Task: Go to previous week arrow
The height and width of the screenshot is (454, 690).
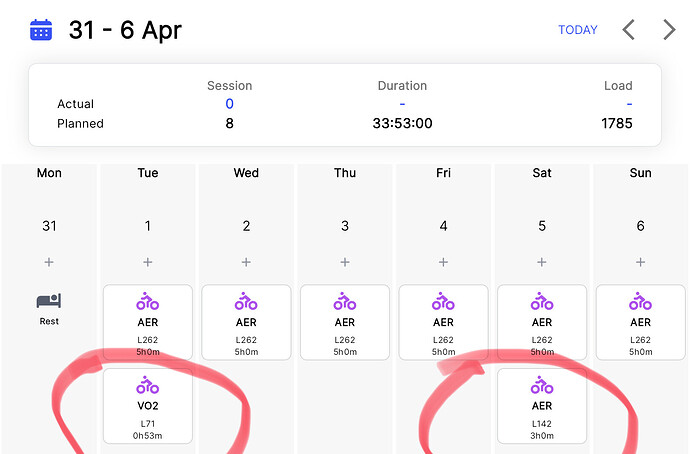Action: point(628,30)
